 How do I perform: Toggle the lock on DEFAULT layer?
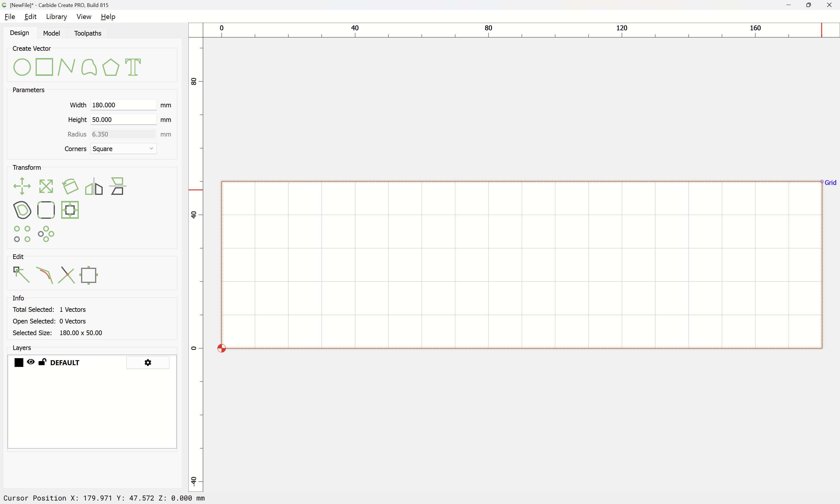(42, 362)
